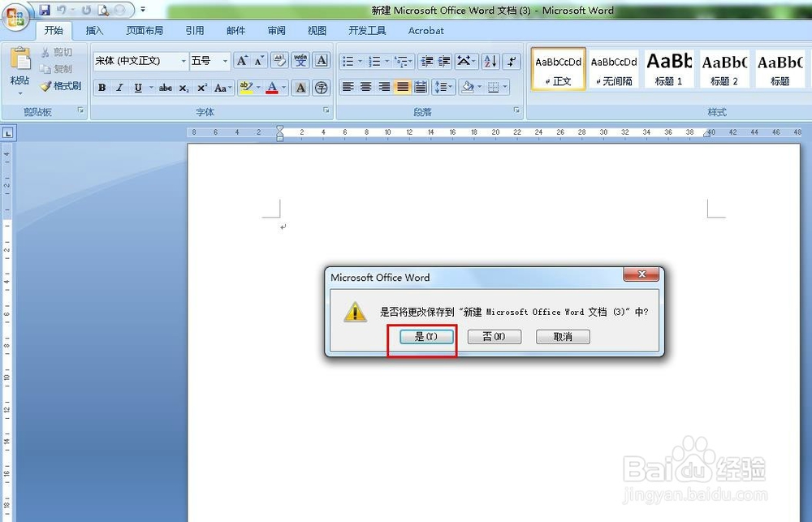Apply the 无间隔 style
The width and height of the screenshot is (812, 522).
614,69
